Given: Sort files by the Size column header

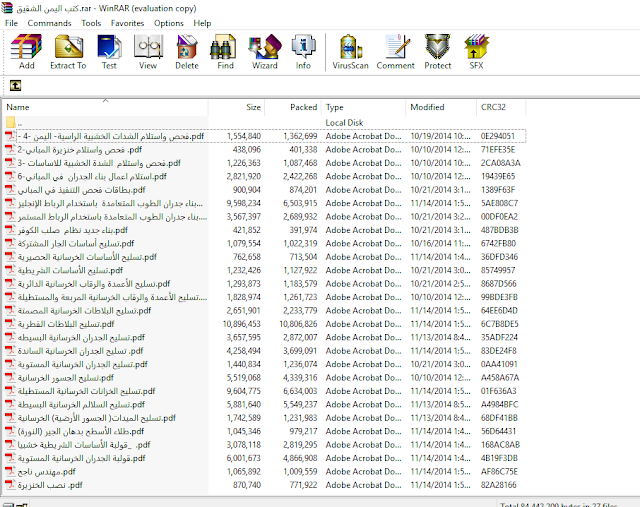Looking at the screenshot, I should (x=236, y=107).
